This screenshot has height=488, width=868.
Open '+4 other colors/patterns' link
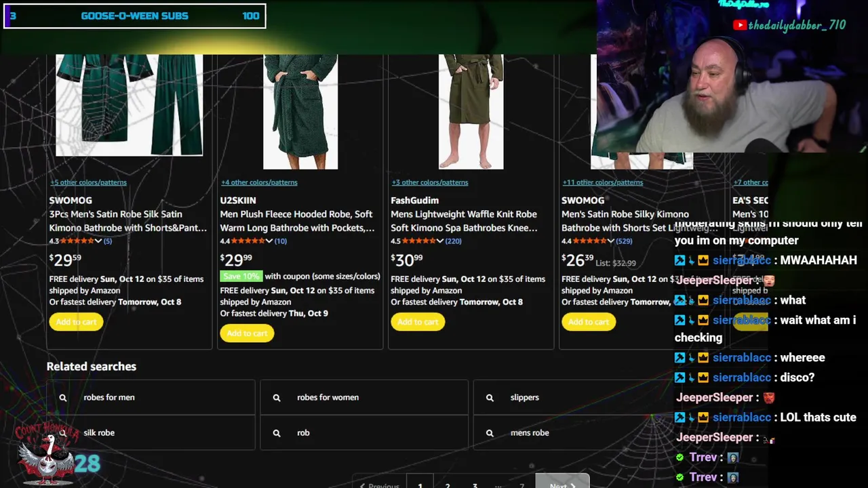click(259, 182)
